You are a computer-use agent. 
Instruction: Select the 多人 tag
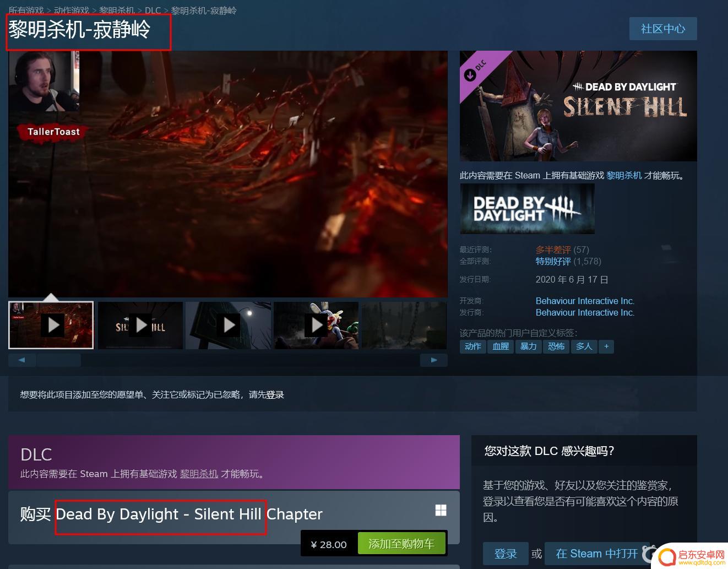(584, 346)
